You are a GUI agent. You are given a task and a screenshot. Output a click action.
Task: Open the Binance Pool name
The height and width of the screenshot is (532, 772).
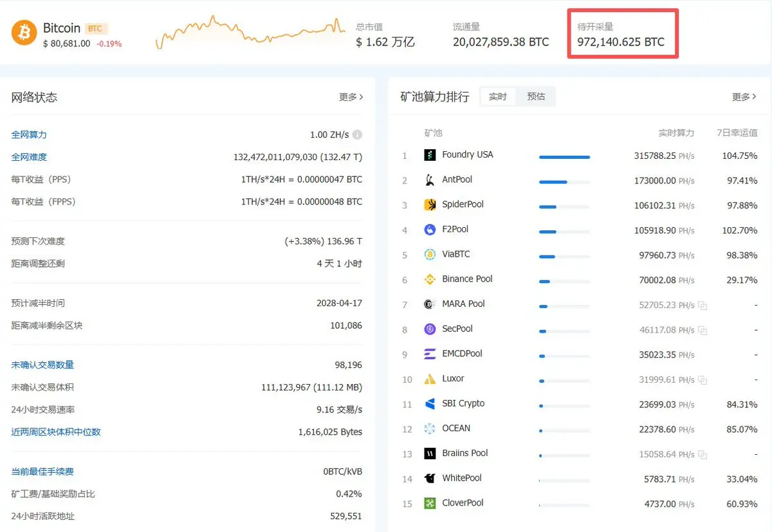tap(468, 279)
